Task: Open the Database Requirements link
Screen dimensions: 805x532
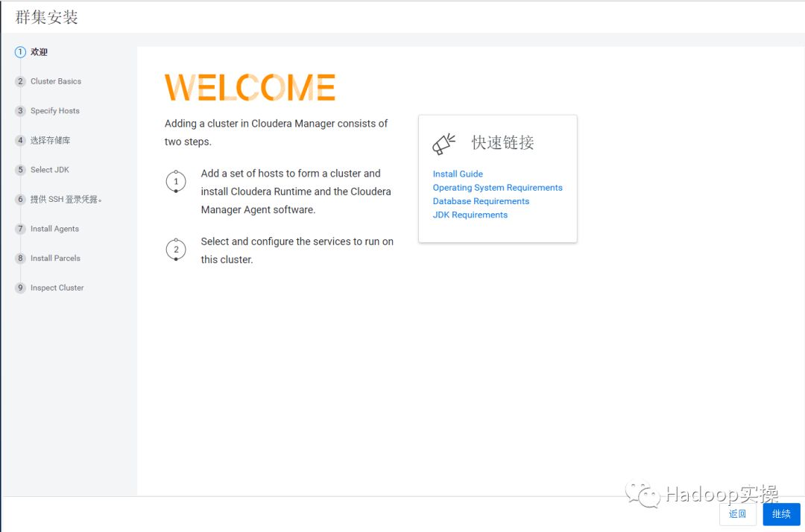Action: click(481, 201)
